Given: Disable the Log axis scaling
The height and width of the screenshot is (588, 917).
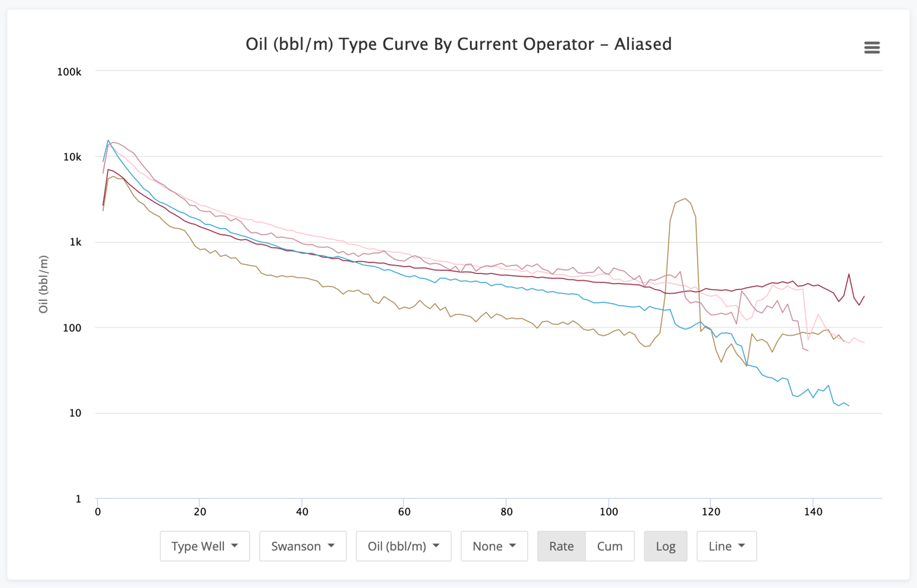Looking at the screenshot, I should (x=665, y=546).
